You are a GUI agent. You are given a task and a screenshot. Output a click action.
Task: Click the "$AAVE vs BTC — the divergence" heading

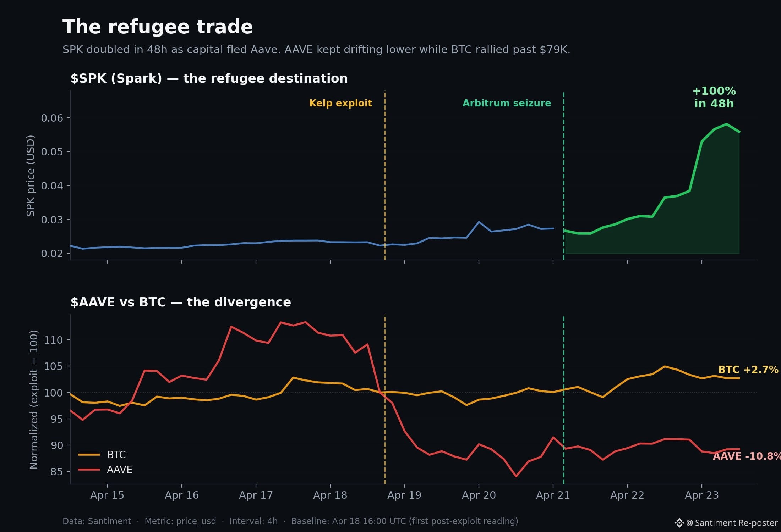[x=181, y=302]
